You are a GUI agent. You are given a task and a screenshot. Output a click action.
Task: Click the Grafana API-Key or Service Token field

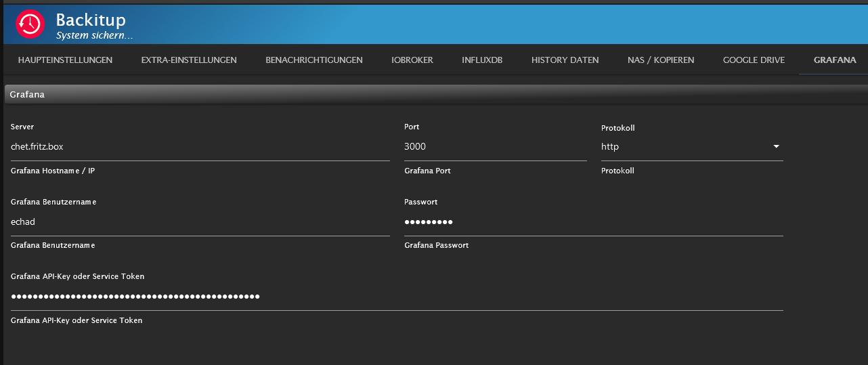point(397,297)
